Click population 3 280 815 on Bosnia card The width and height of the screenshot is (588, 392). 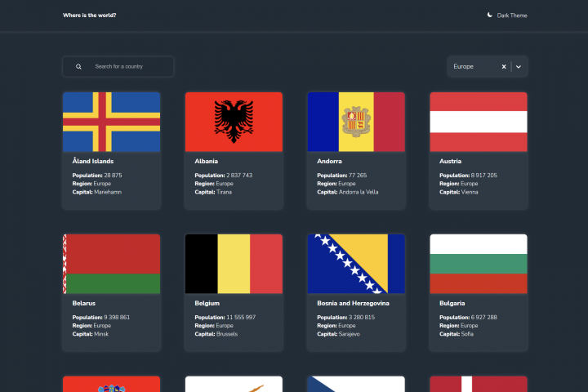[x=362, y=318]
